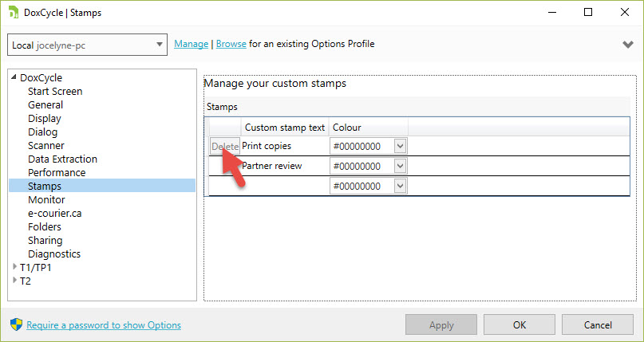Click the Browse link
This screenshot has width=644, height=342.
231,44
